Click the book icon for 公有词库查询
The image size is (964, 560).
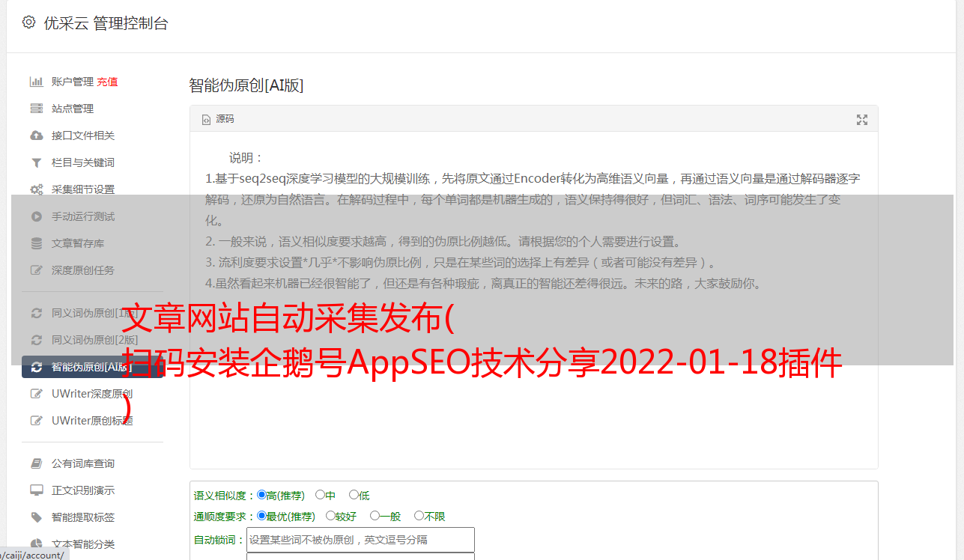click(x=36, y=463)
